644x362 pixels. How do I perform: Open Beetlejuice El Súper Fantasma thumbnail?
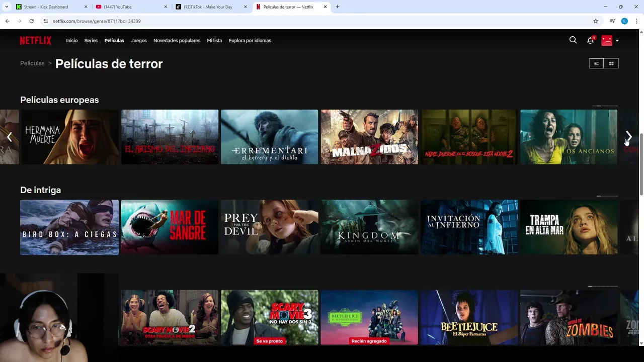coord(469,317)
